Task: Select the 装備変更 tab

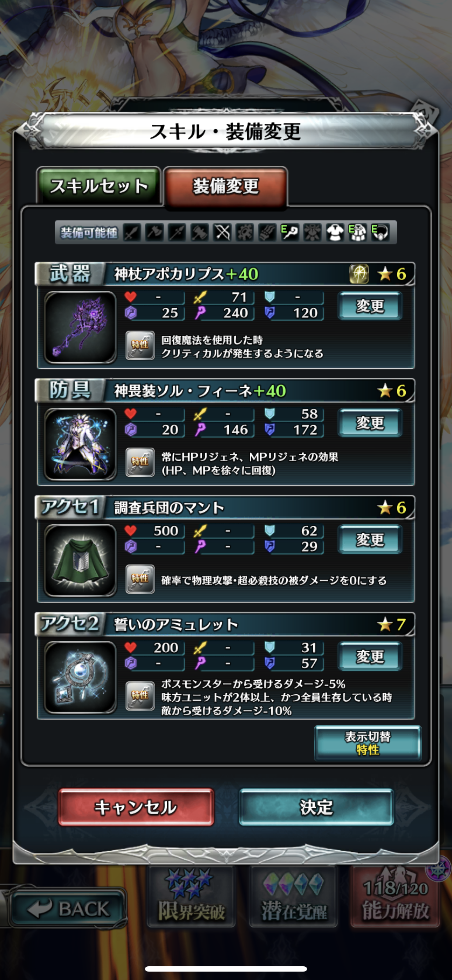Action: pos(226,186)
